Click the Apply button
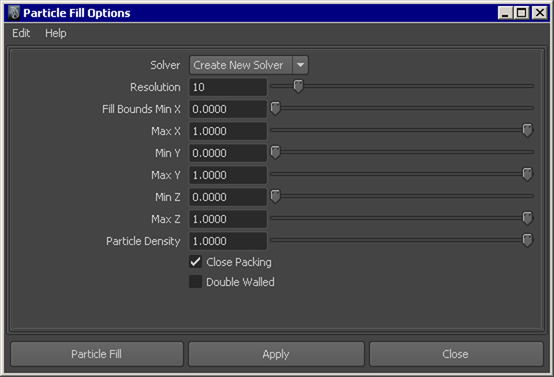Screen dimensions: 554x377 [276, 354]
